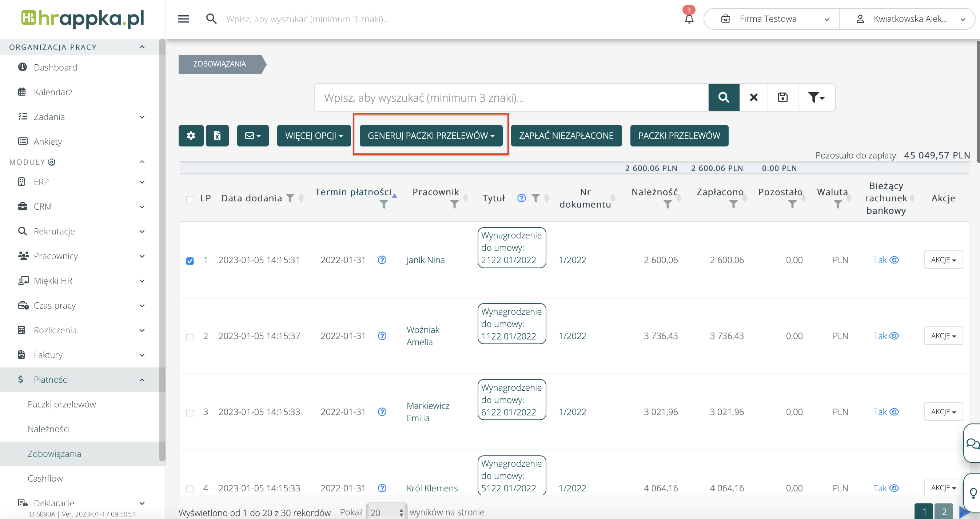Click the notification bell icon
The image size is (980, 519).
(689, 19)
